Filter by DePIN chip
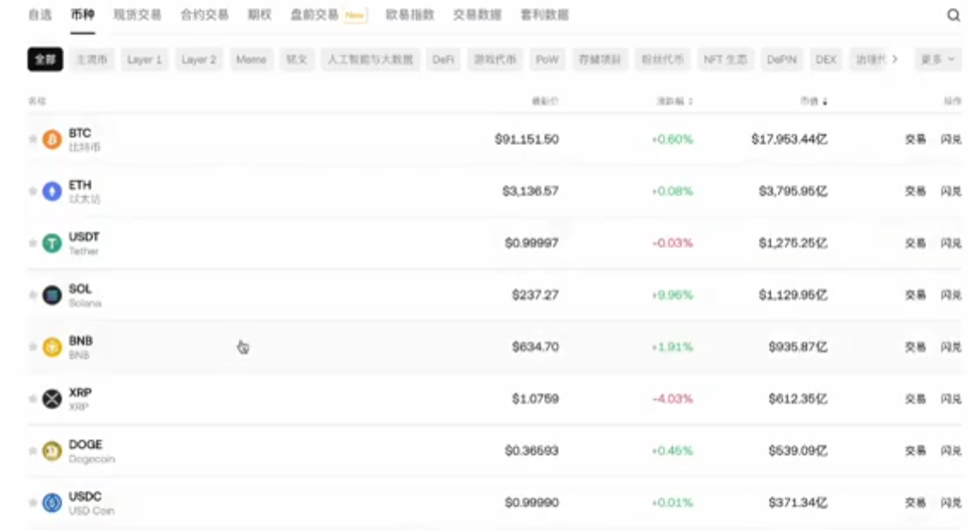Image resolution: width=980 pixels, height=531 pixels. point(782,59)
